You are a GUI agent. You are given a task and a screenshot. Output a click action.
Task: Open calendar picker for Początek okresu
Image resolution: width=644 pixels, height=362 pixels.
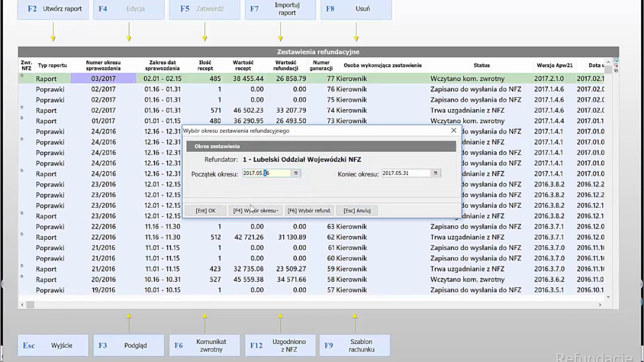296,173
